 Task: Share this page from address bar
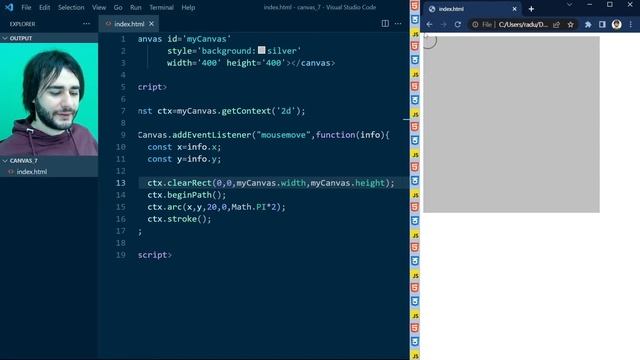click(x=556, y=24)
